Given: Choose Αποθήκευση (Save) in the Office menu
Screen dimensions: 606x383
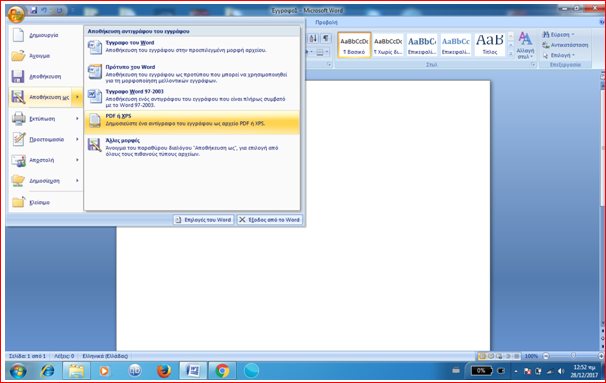Looking at the screenshot, I should [x=45, y=77].
